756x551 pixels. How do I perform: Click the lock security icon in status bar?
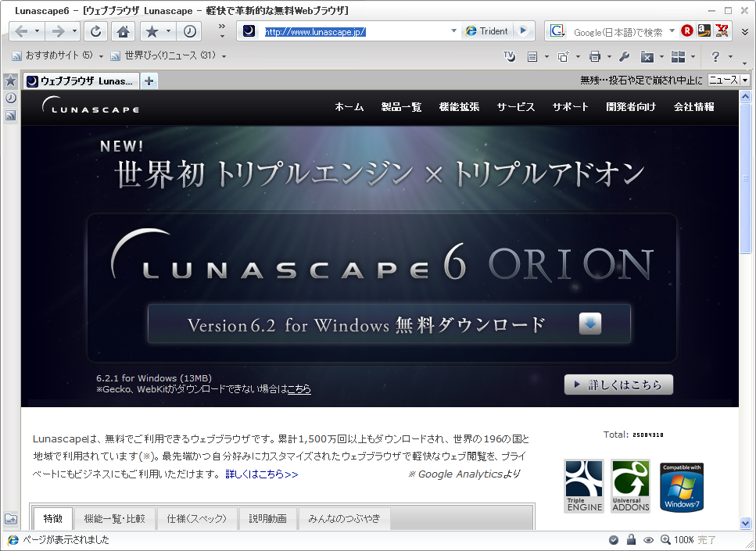point(631,540)
